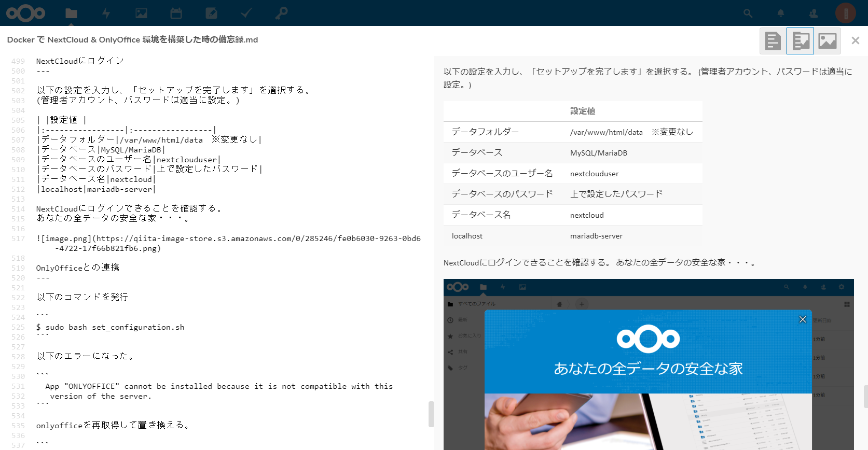Click the file name title of the document

[132, 40]
